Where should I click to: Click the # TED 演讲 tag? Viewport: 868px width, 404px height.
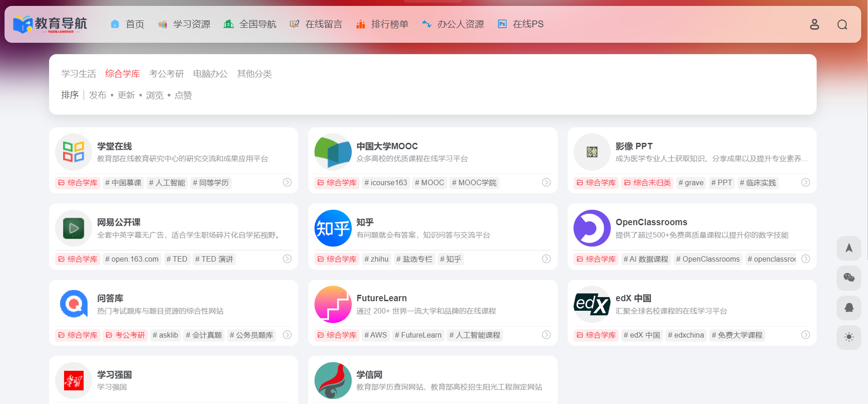click(214, 259)
